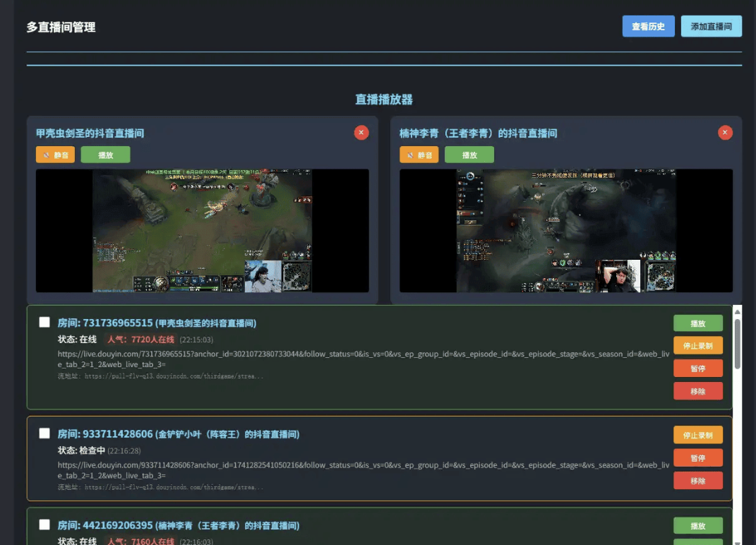Close the 甲壳虫剑圣 live player card
Image resolution: width=756 pixels, height=545 pixels.
click(361, 132)
